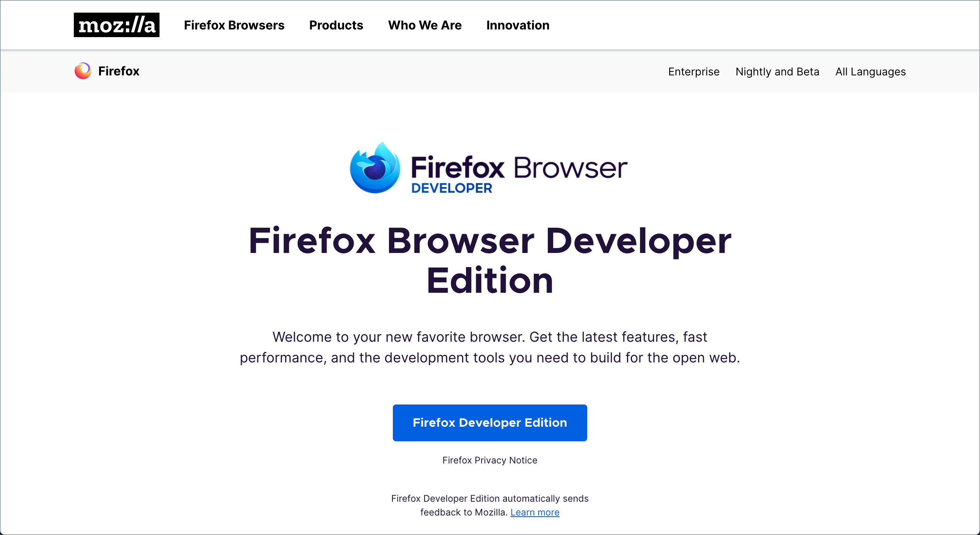The height and width of the screenshot is (535, 980).
Task: Scroll down the main page content area
Action: click(490, 297)
